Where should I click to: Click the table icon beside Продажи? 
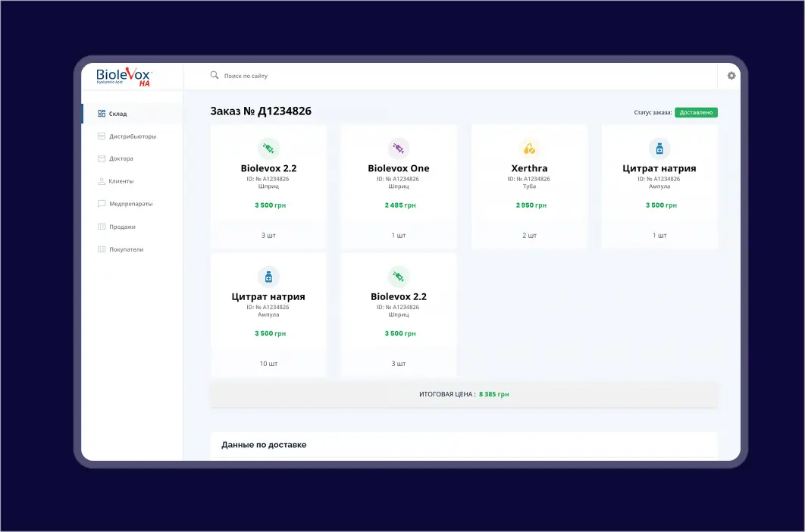click(x=102, y=227)
